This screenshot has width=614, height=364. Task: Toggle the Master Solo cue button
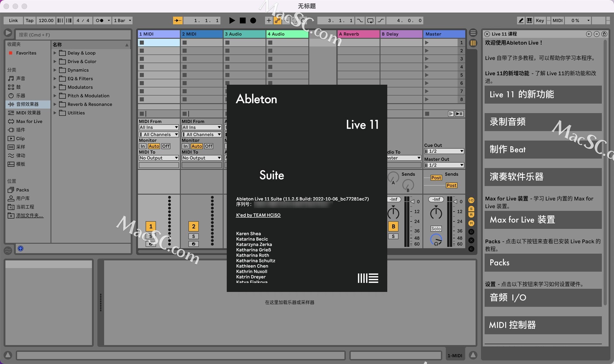point(436,228)
